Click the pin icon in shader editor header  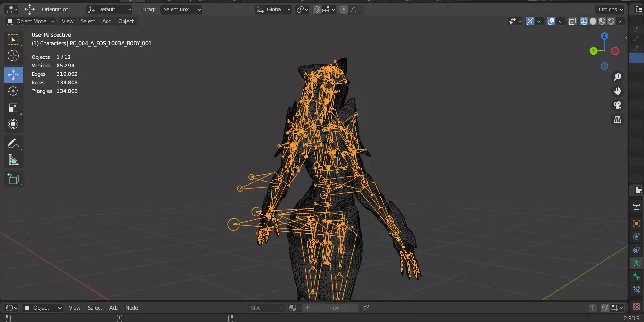click(x=366, y=308)
